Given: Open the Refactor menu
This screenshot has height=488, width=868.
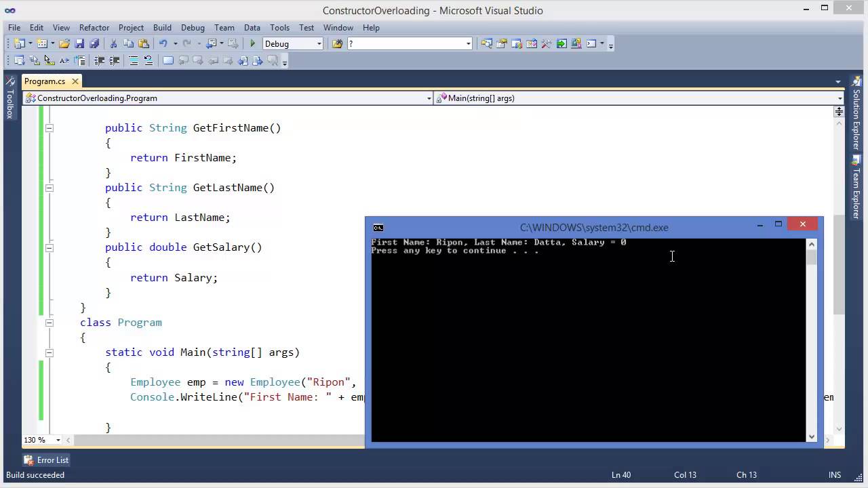Looking at the screenshot, I should (x=94, y=28).
